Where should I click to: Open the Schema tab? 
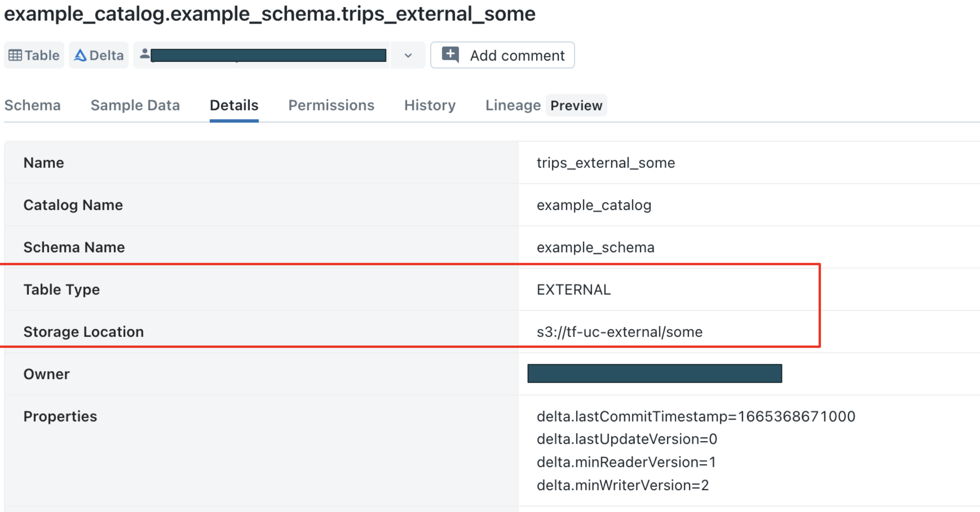[33, 105]
